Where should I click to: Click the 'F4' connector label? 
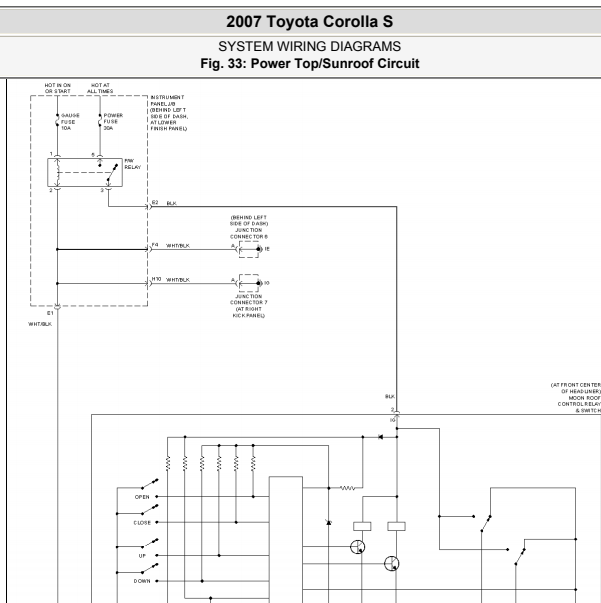(155, 245)
